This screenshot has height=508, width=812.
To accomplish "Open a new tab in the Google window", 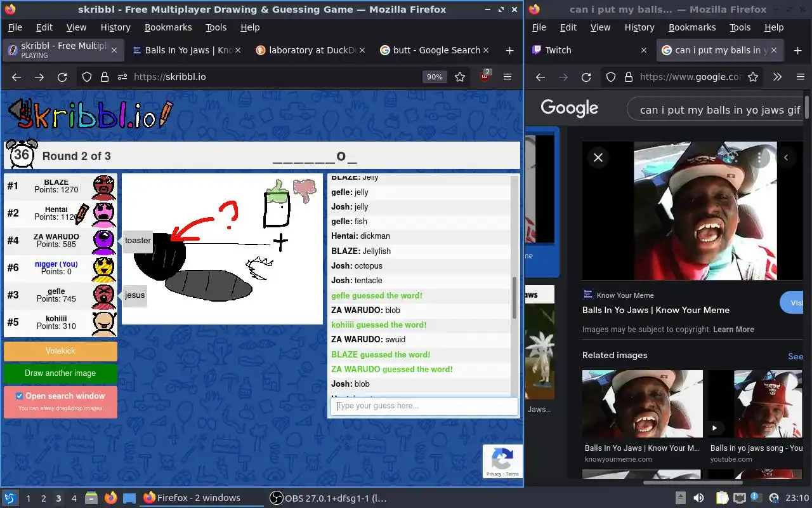I will [x=797, y=50].
